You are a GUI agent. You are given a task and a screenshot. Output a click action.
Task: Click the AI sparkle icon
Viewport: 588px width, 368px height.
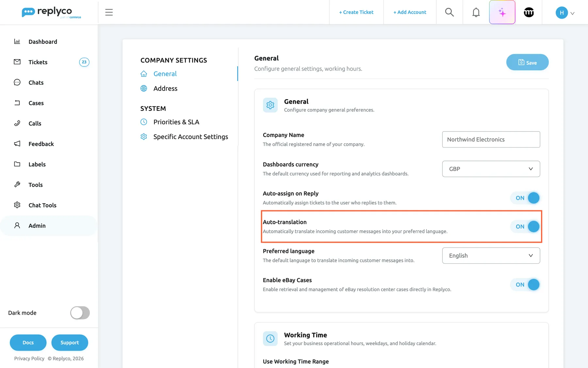[x=502, y=12]
